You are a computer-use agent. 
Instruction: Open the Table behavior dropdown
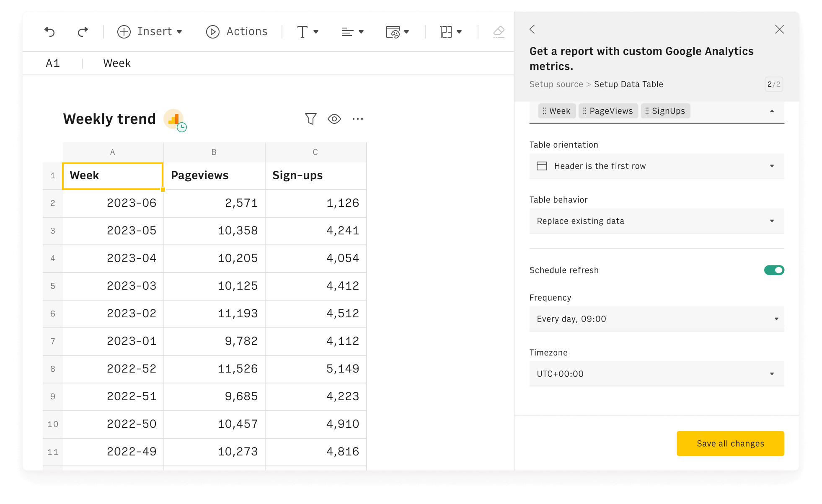pos(657,221)
